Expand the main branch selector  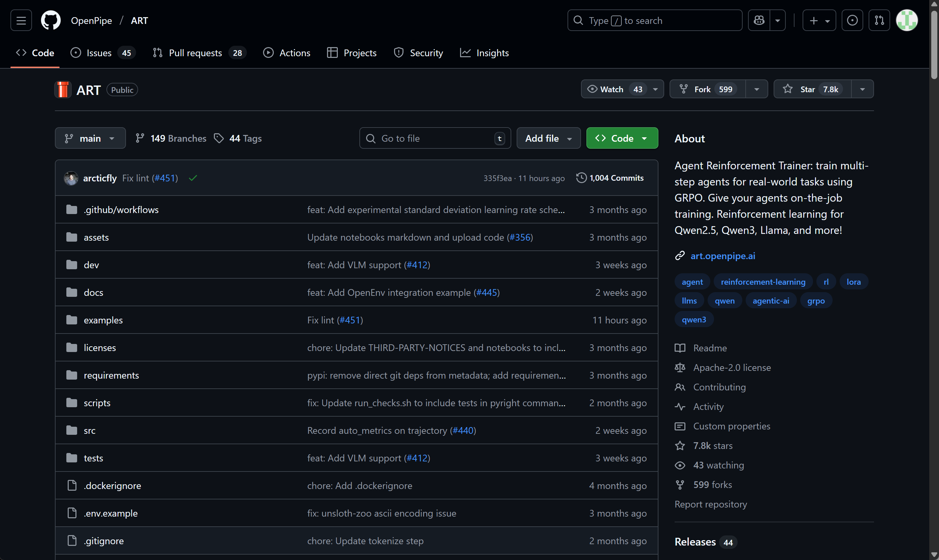coord(90,139)
